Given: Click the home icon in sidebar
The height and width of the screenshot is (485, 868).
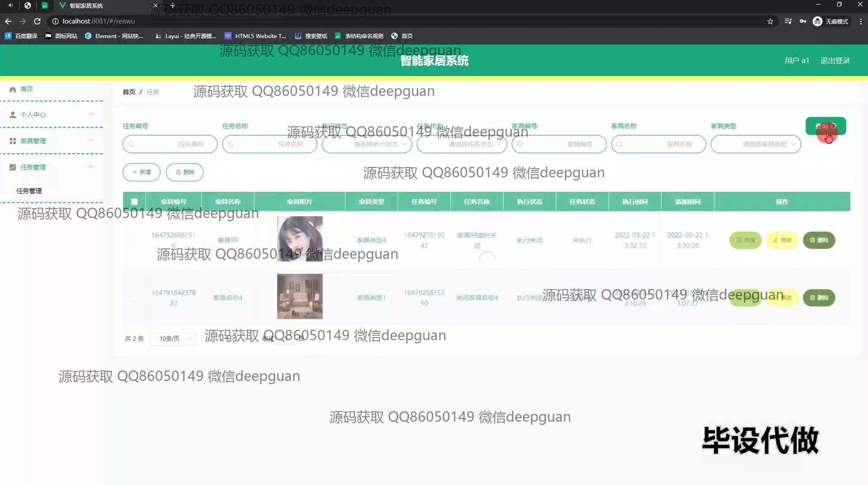Looking at the screenshot, I should [x=13, y=89].
